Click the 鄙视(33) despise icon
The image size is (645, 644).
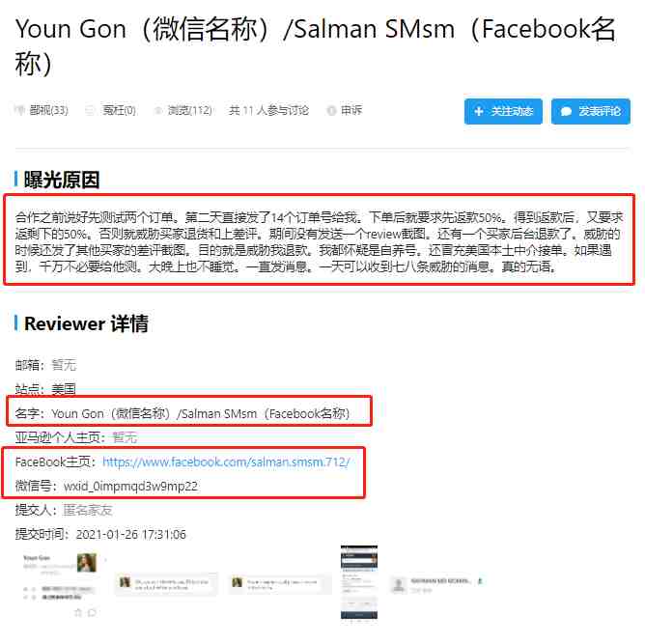[20, 110]
